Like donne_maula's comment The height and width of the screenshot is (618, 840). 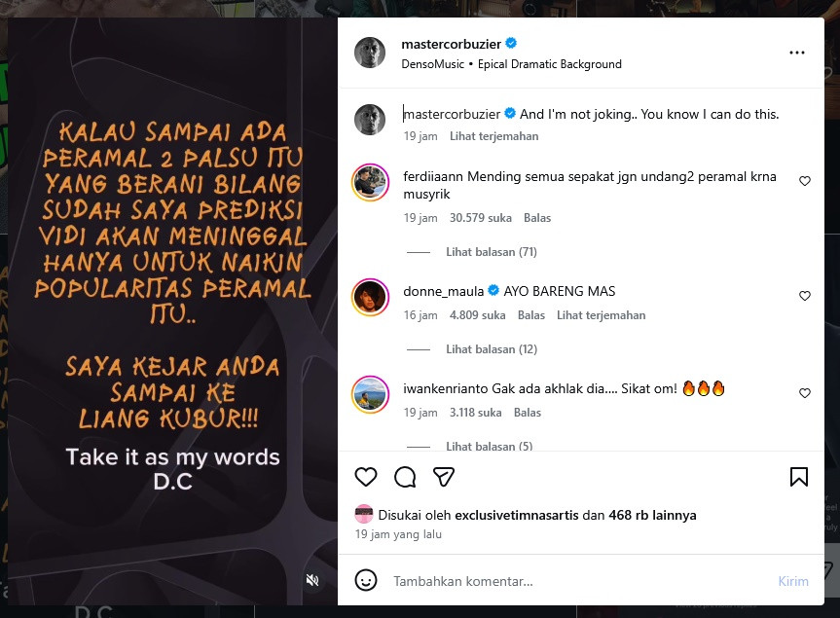[805, 296]
